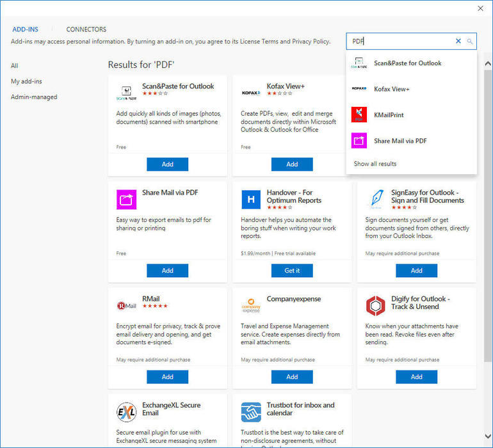The width and height of the screenshot is (493, 448).
Task: Click the ExchangeXL EXL logo icon
Action: pyautogui.click(x=126, y=412)
